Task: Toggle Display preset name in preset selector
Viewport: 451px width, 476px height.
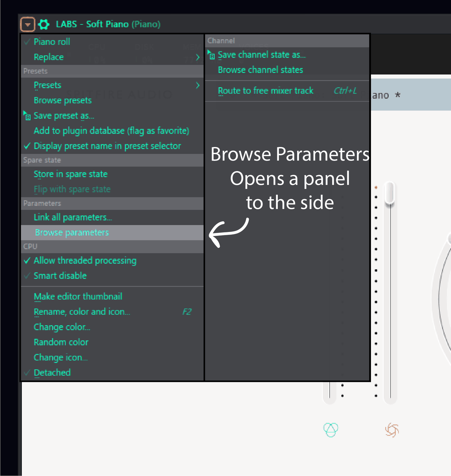Action: pos(112,146)
